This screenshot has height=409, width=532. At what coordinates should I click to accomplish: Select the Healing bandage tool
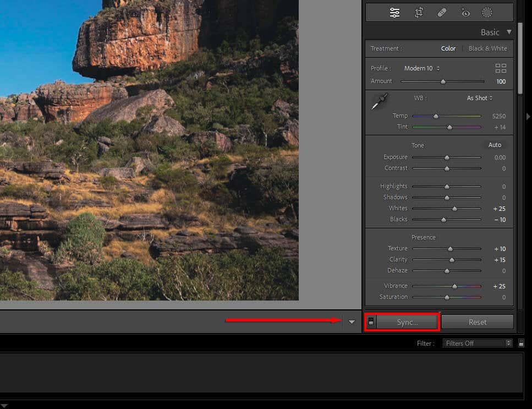coord(442,13)
